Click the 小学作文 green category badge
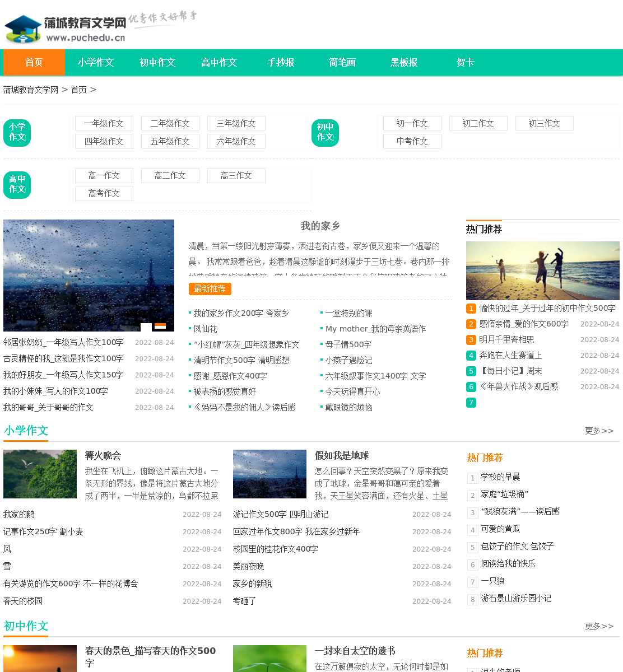This screenshot has height=672, width=623. pyautogui.click(x=17, y=133)
